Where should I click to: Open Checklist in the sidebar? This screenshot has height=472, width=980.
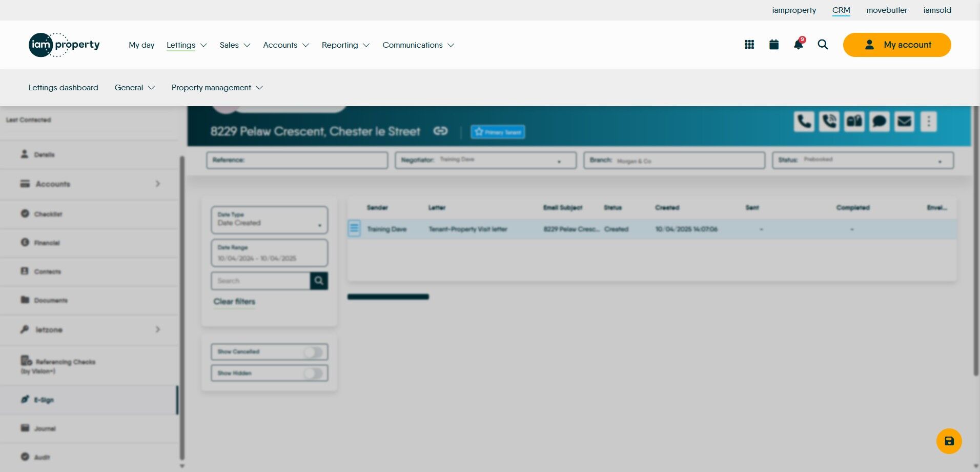pos(90,214)
